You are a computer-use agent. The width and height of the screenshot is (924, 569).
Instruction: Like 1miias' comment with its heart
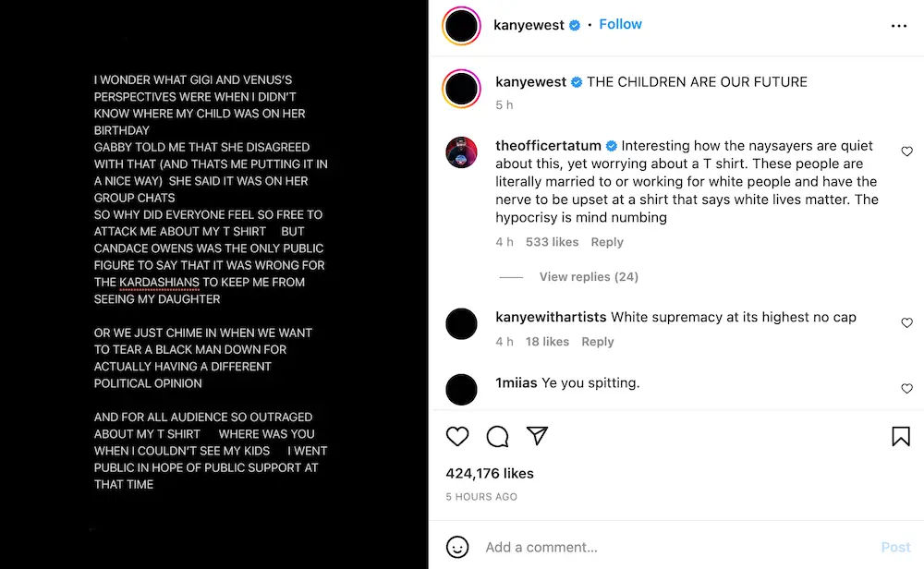[906, 388]
